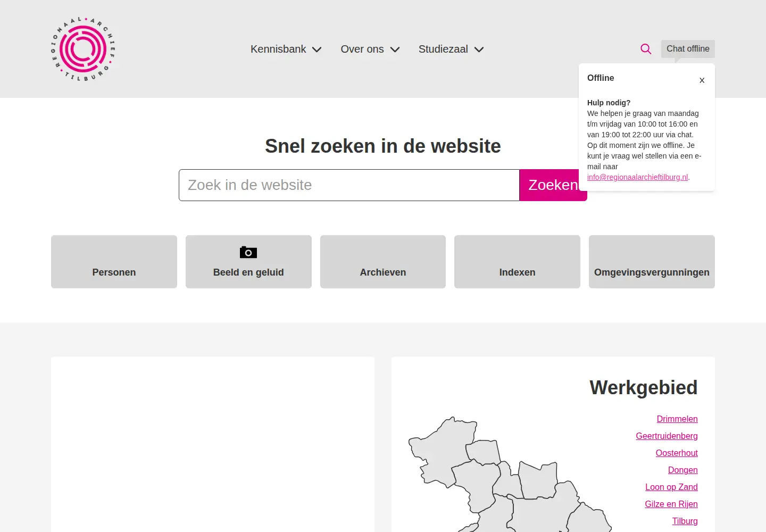Click the Werkgebied heading
Viewport: 766px width, 532px height.
click(x=644, y=388)
